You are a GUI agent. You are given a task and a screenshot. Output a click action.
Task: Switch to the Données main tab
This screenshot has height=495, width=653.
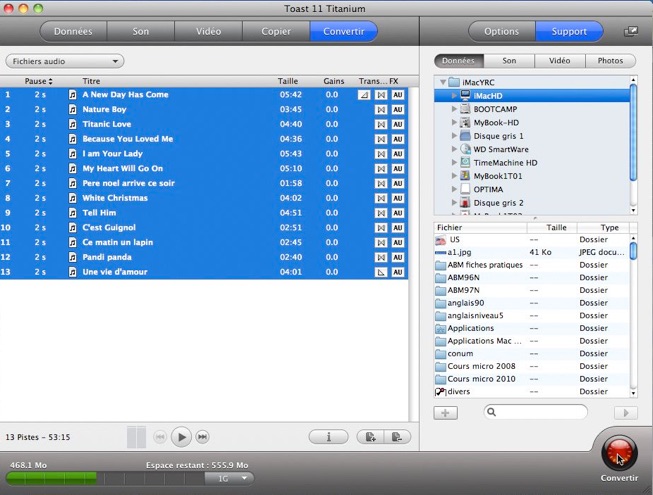tap(73, 32)
